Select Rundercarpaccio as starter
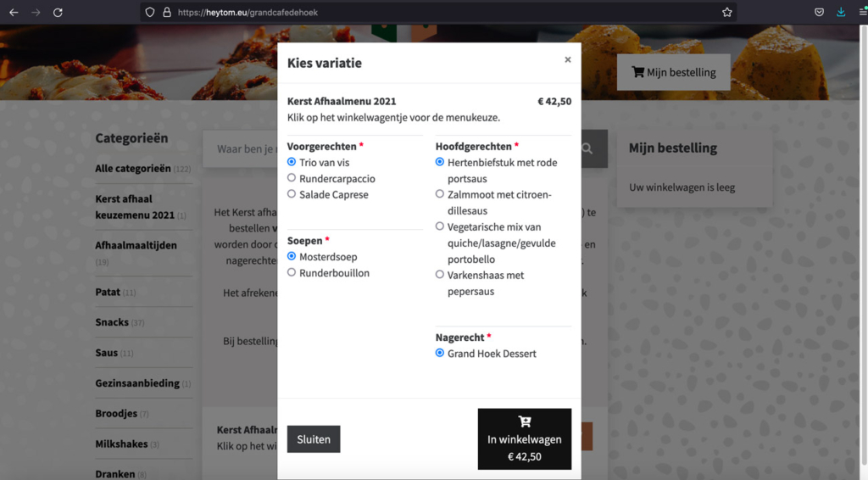 pos(292,178)
